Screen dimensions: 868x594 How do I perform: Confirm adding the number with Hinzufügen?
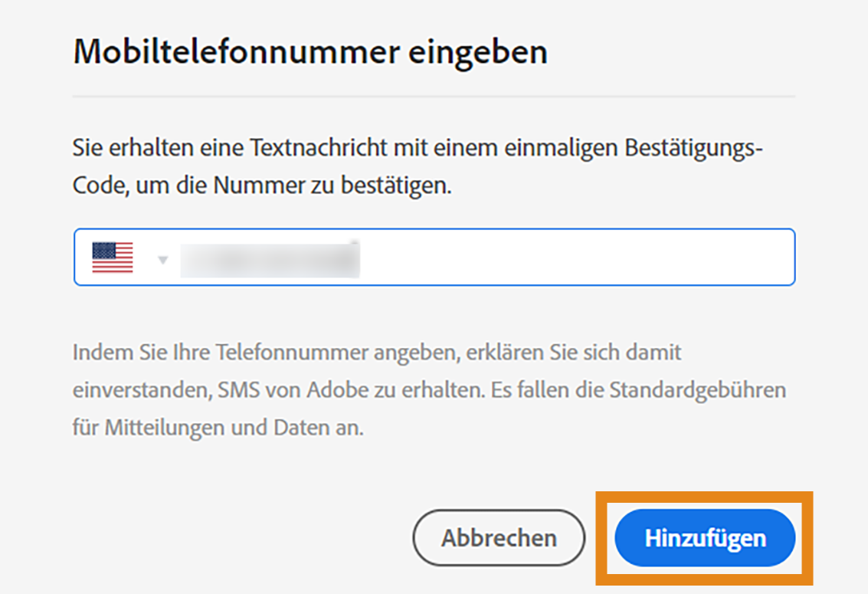705,537
